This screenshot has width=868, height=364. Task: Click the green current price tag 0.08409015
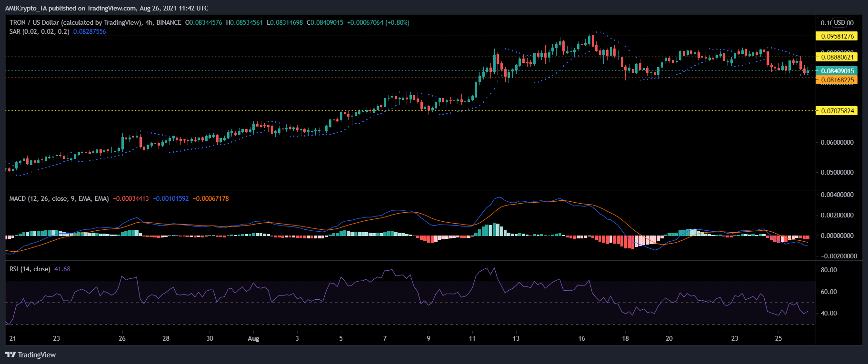pyautogui.click(x=838, y=71)
